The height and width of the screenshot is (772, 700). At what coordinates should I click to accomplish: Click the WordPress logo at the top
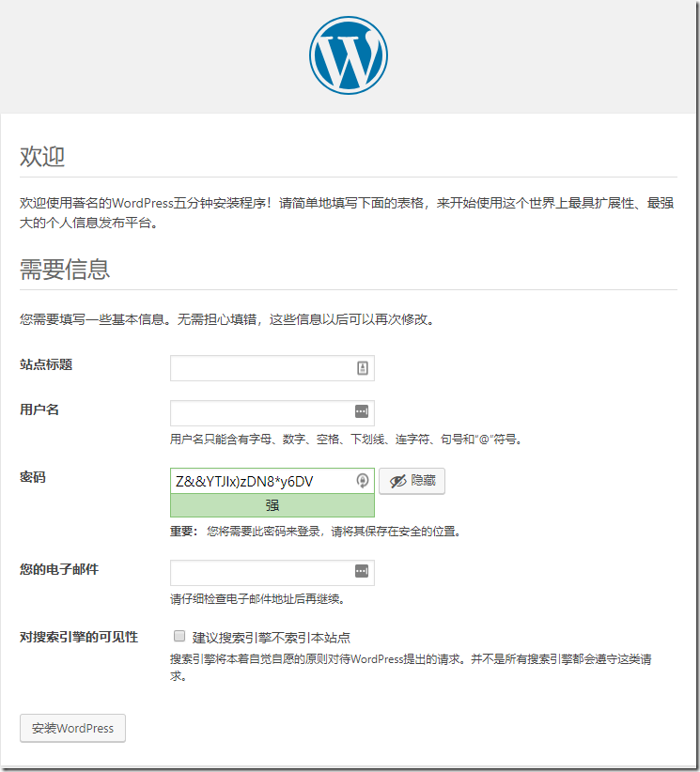point(349,55)
